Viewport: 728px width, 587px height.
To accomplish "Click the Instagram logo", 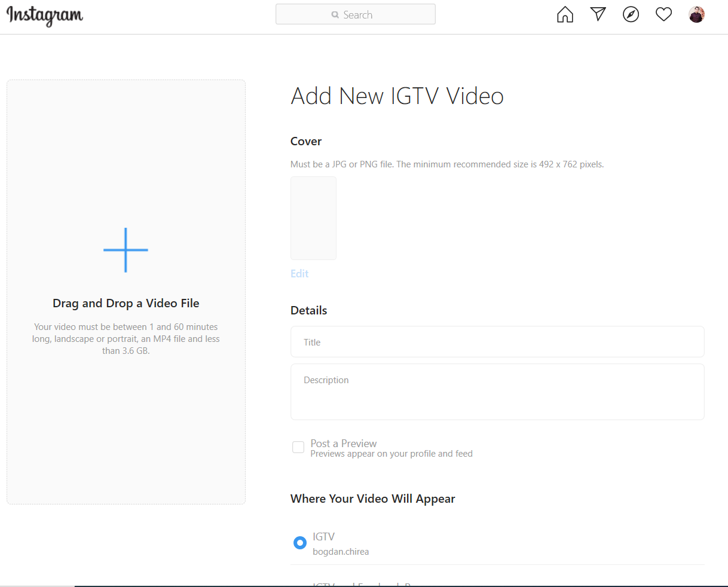I will pos(44,16).
